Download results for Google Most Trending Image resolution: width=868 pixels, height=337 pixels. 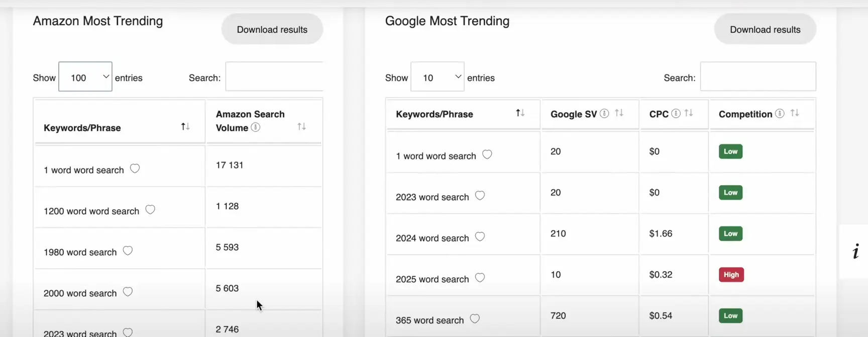765,29
